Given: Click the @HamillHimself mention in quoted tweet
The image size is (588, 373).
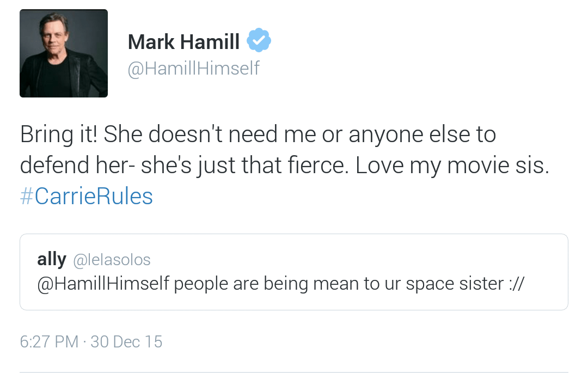Looking at the screenshot, I should (103, 284).
